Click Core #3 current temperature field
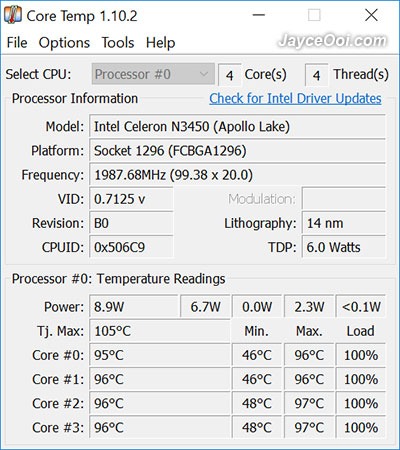 160,427
